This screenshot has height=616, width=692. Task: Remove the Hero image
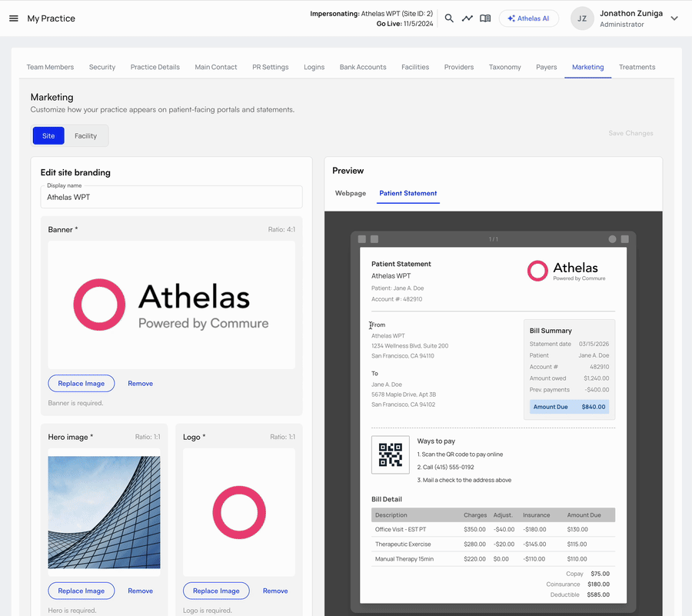pos(141,591)
